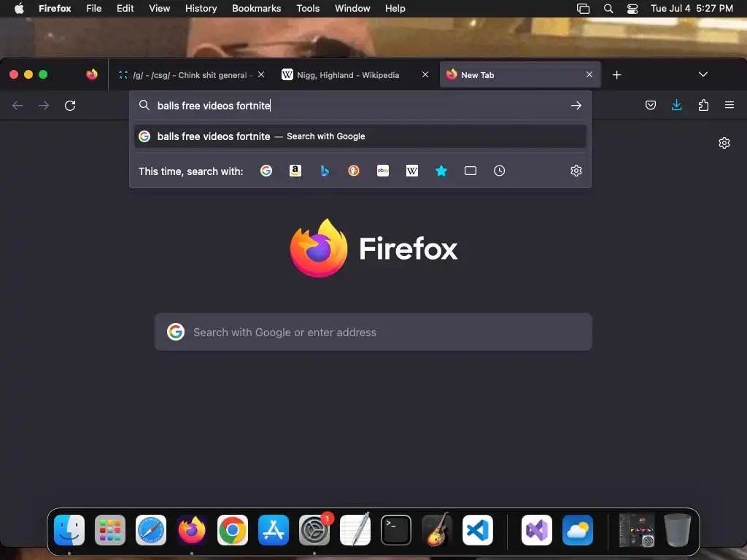Close the New Tab tab

(589, 75)
